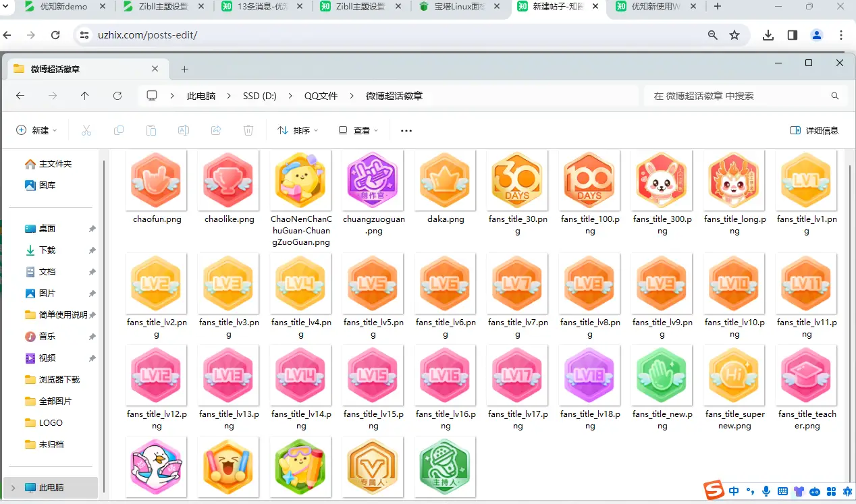This screenshot has height=504, width=856.
Task: Click the Refresh icon in Explorer navigation bar
Action: click(117, 96)
